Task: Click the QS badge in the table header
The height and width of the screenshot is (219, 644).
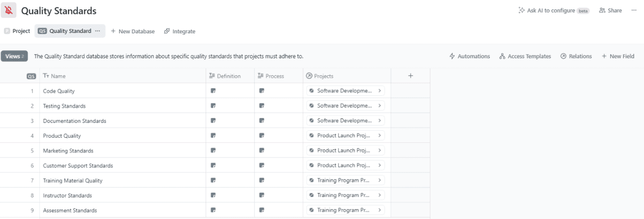Action: click(x=31, y=76)
